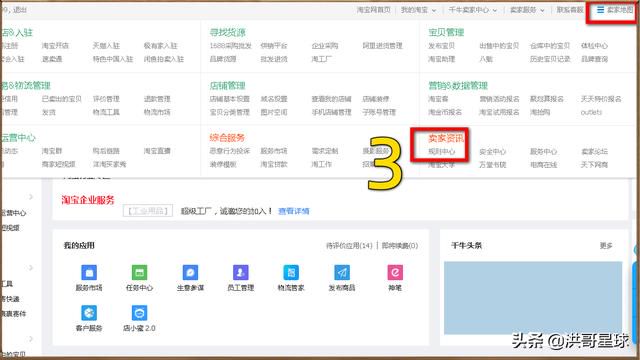Open the 发布商品 paper-plane icon
Image resolution: width=640 pixels, height=360 pixels.
pos(342,273)
